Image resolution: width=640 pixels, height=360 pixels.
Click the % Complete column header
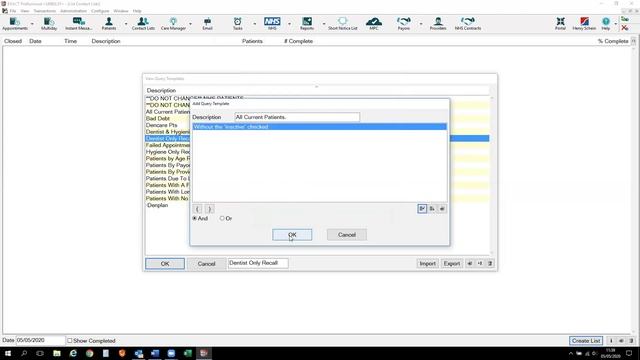613,41
